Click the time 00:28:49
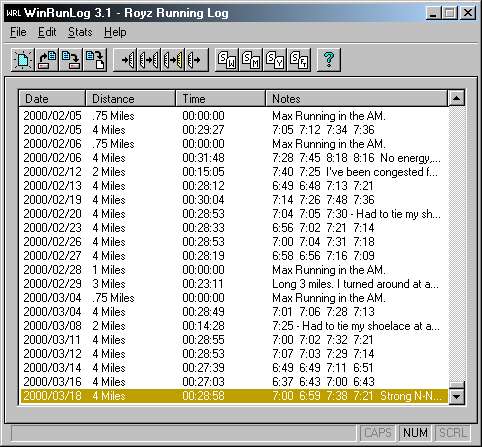 [203, 312]
